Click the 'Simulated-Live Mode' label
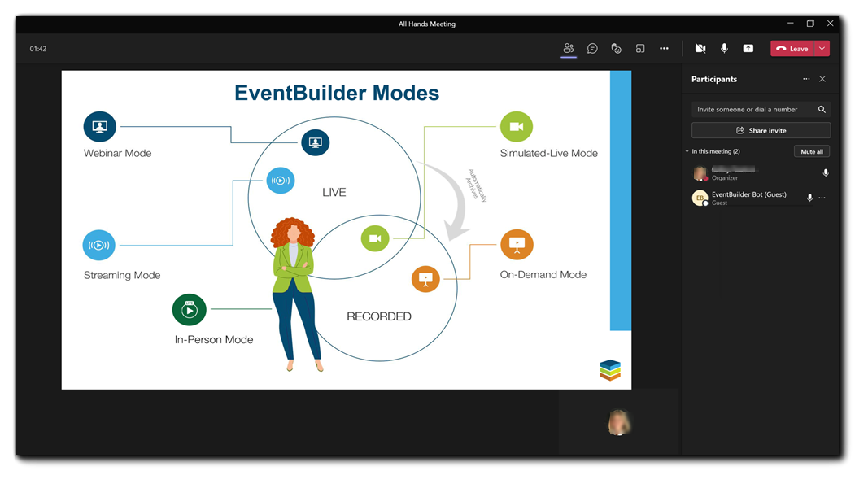The image size is (868, 484). [x=548, y=154]
